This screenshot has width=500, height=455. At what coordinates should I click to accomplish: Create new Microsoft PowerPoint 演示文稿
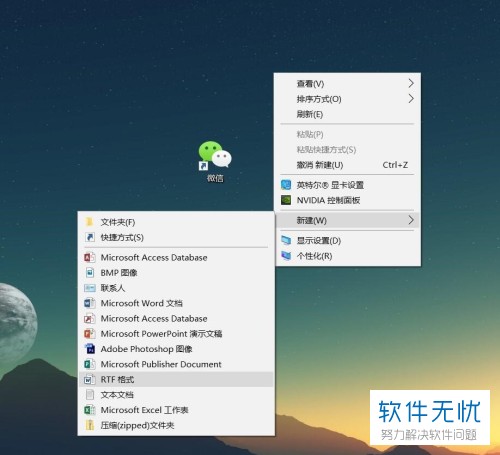click(x=176, y=334)
